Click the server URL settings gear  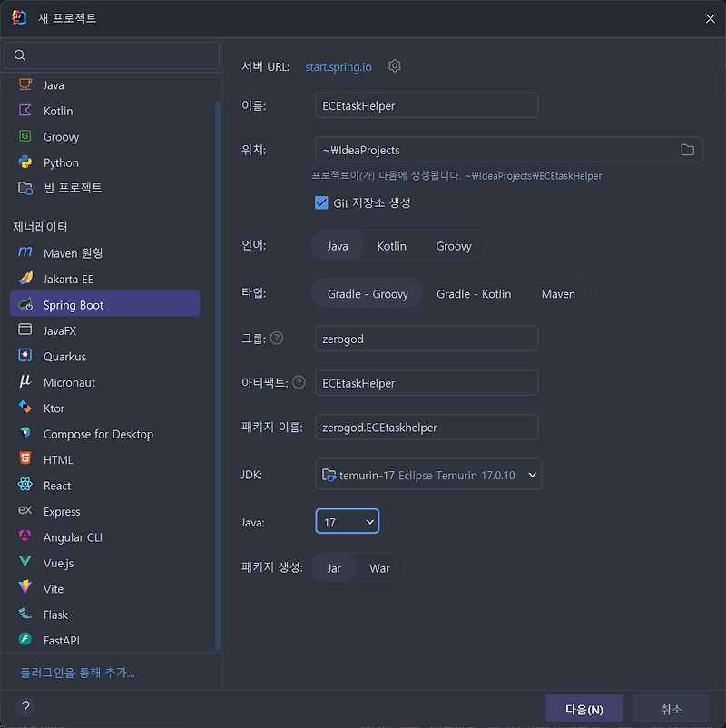click(x=394, y=65)
